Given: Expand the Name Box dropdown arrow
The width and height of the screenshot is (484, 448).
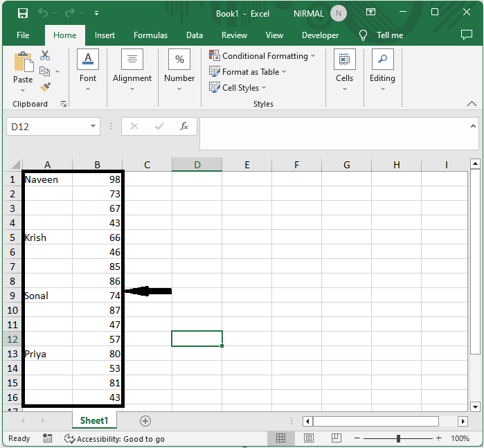Looking at the screenshot, I should (93, 126).
